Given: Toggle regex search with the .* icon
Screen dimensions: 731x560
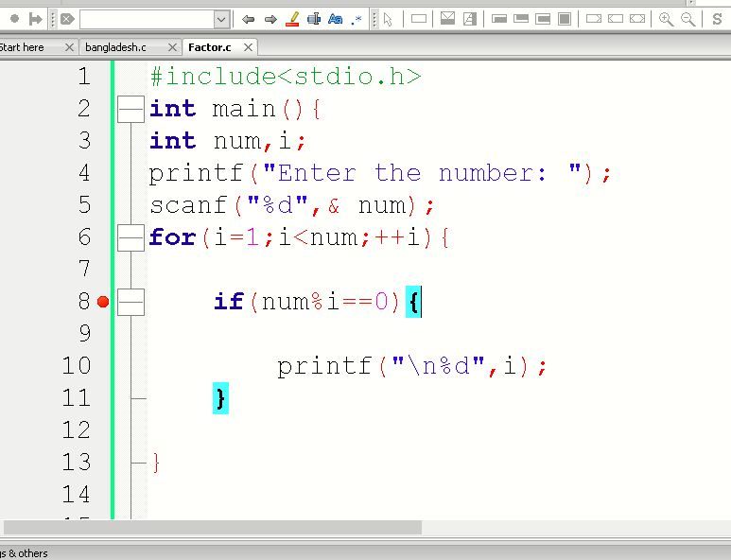Looking at the screenshot, I should point(357,20).
